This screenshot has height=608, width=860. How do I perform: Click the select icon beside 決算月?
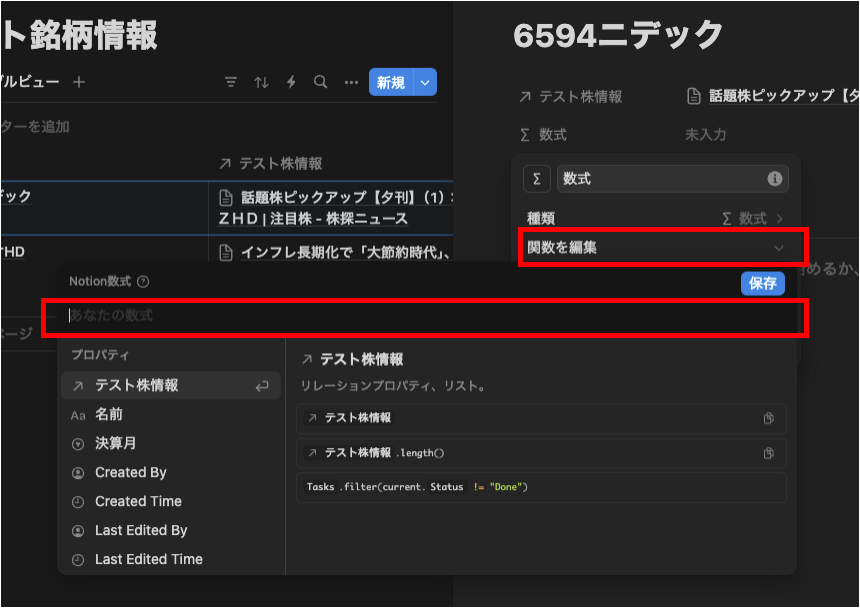[78, 444]
